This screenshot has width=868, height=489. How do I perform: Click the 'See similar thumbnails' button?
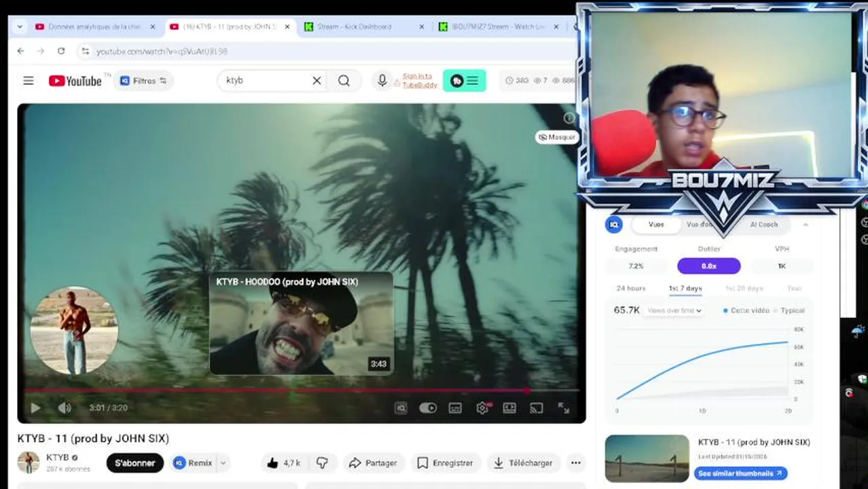[x=740, y=473]
